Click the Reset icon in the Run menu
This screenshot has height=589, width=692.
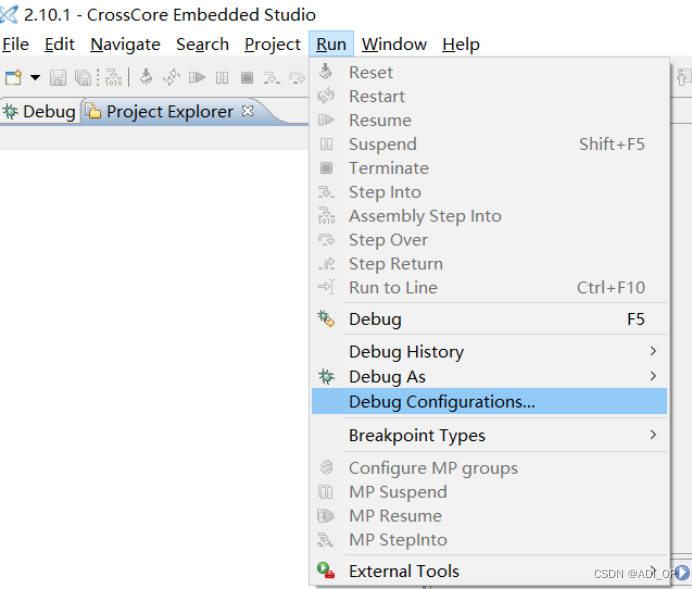point(326,71)
